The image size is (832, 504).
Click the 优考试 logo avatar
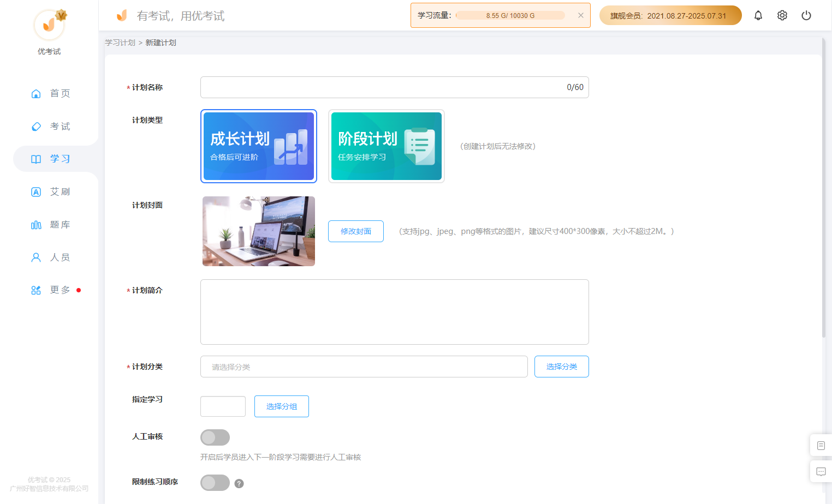point(49,25)
